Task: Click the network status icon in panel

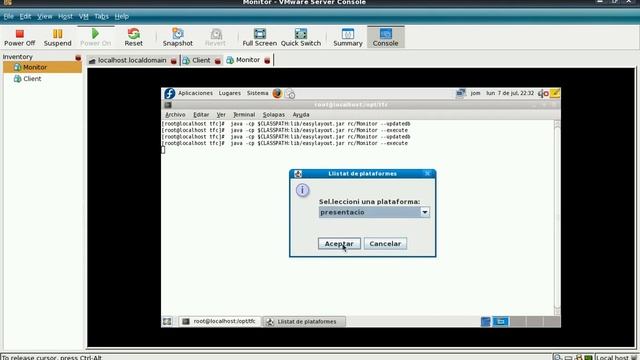Action: (x=461, y=93)
